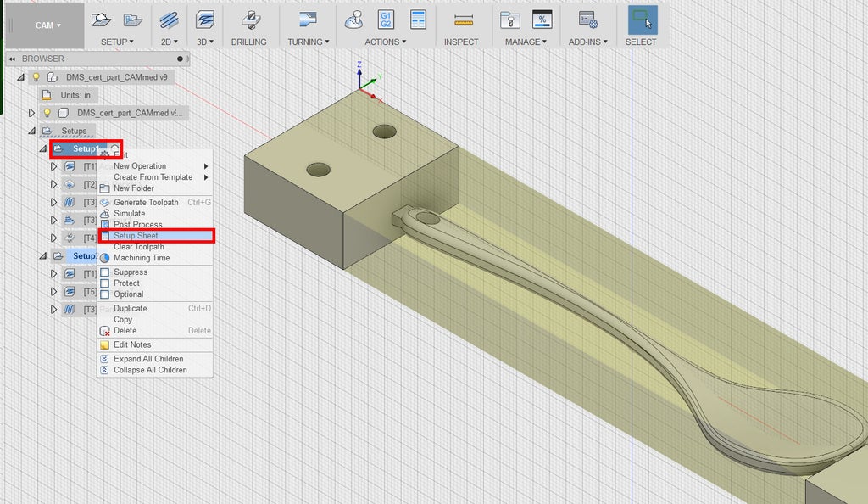Open the TURNING dropdown menu
This screenshot has width=868, height=504.
coord(309,42)
